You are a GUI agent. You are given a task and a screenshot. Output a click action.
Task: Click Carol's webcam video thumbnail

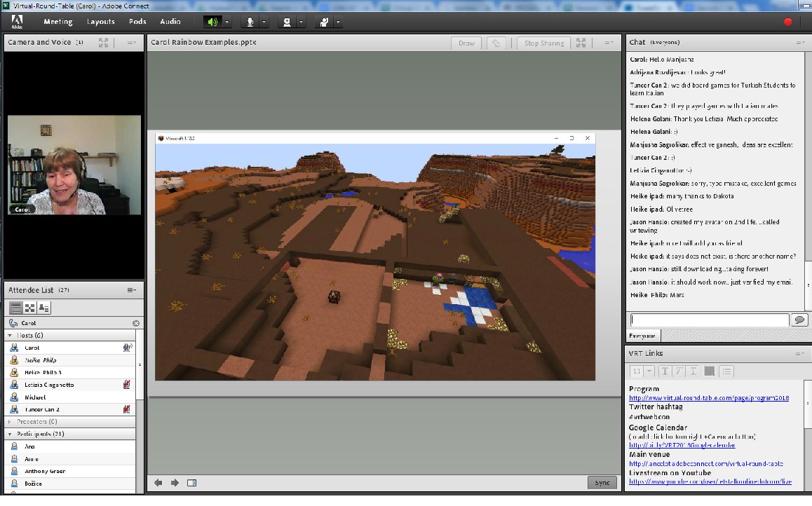tap(74, 165)
